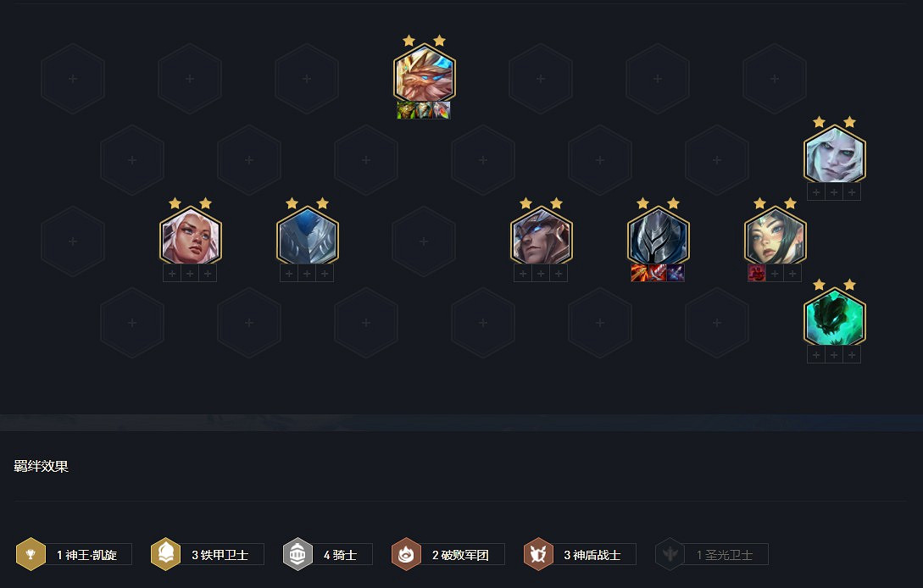The width and height of the screenshot is (923, 588).
Task: Add item to Thresh's first empty slot
Action: pos(816,355)
